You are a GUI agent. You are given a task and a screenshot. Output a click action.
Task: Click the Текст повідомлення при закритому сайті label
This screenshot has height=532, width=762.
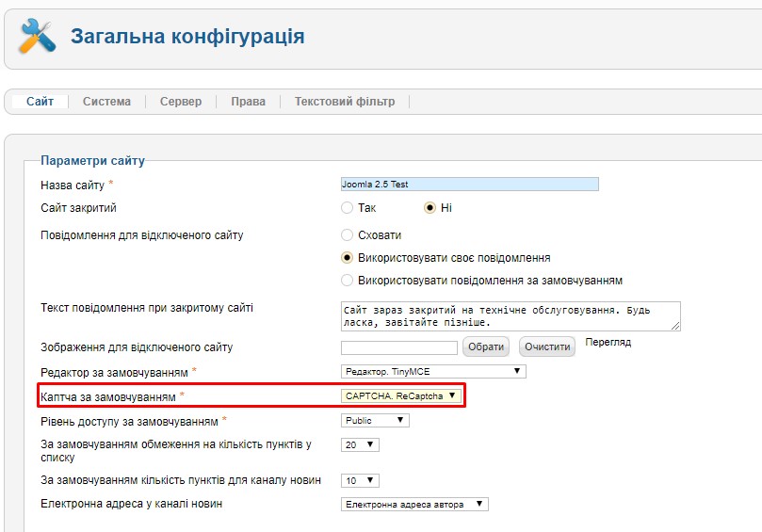147,308
